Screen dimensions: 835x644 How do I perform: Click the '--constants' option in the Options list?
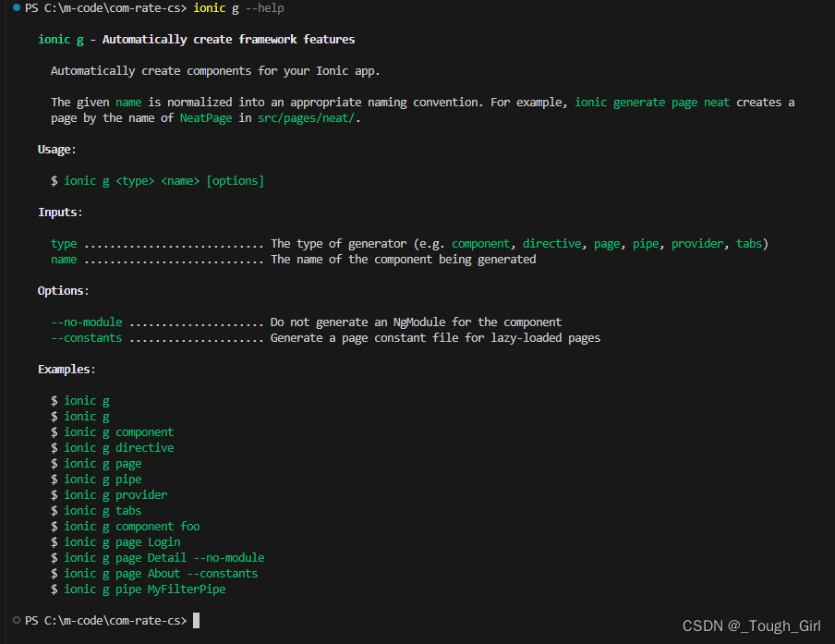click(x=86, y=338)
